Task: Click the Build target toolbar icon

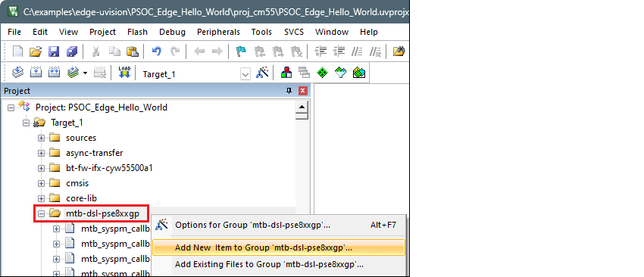Action: tap(36, 73)
